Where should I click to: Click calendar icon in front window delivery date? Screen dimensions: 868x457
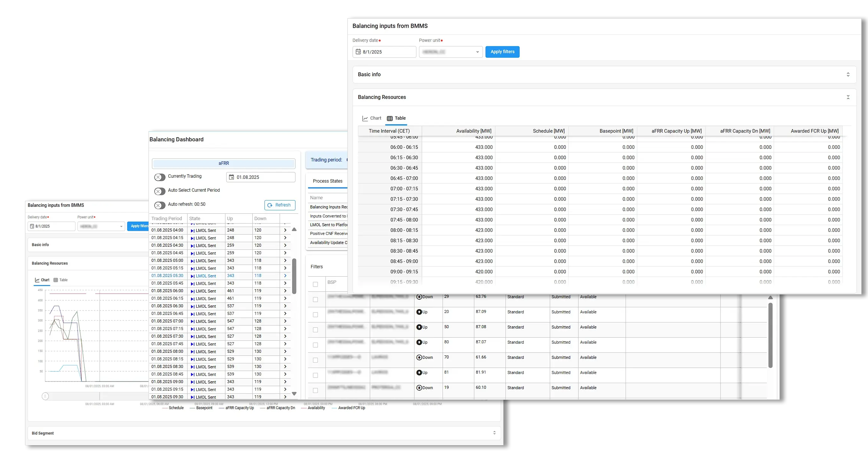[358, 52]
